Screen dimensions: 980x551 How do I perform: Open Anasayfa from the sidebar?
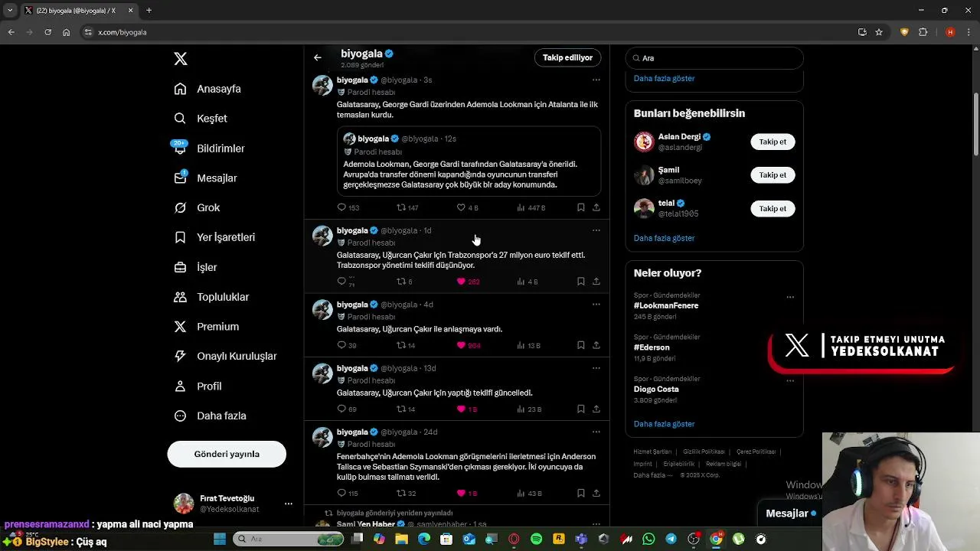click(x=207, y=89)
